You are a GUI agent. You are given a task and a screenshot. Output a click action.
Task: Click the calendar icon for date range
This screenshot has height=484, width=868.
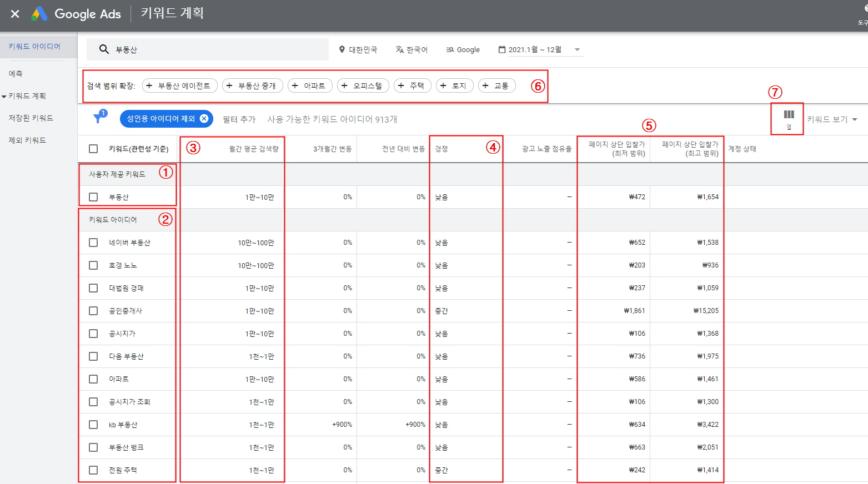[502, 49]
